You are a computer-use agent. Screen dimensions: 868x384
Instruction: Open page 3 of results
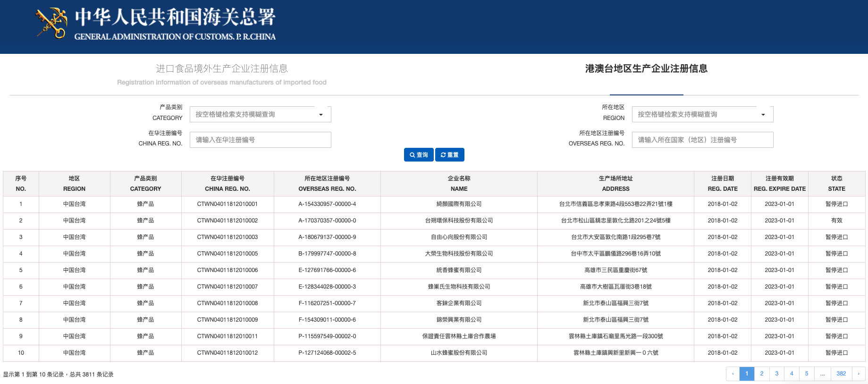777,374
